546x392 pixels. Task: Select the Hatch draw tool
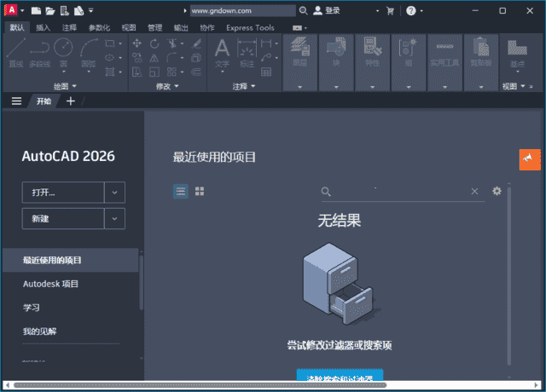pyautogui.click(x=110, y=72)
